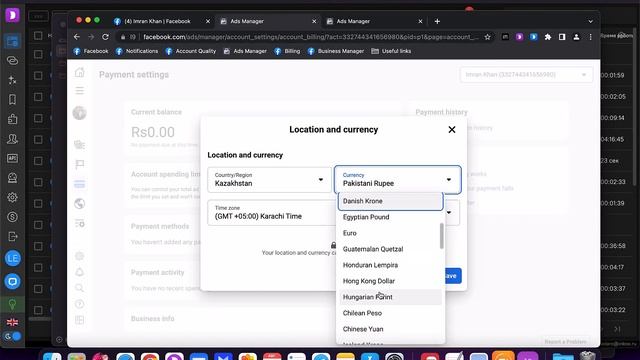Reload the current page
Viewport: 640px width, 360px height.
point(105,37)
